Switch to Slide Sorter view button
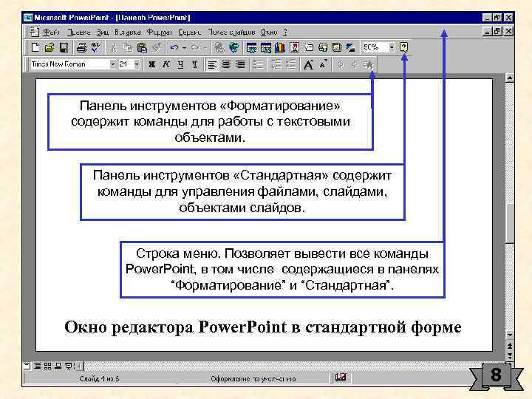Viewport: 532px width, 399px height. pyautogui.click(x=47, y=366)
